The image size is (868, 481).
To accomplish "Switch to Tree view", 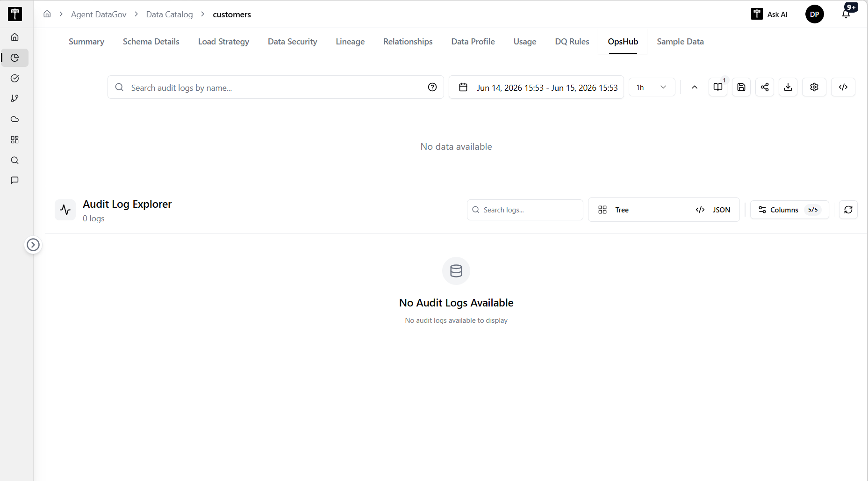I will [614, 210].
